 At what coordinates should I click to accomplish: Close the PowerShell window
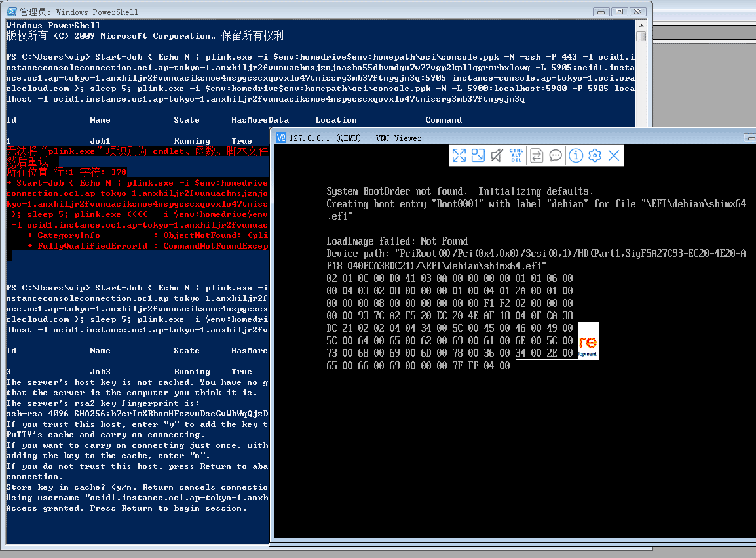coord(637,12)
